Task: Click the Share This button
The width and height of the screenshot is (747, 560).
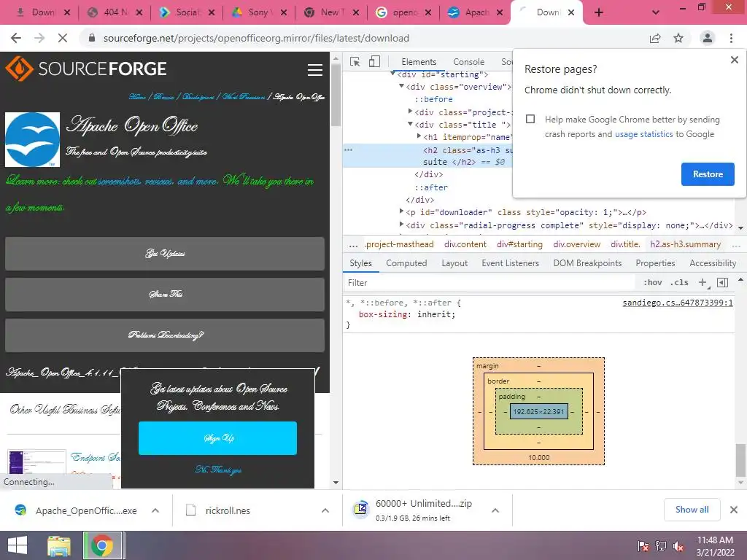Action: 165,295
